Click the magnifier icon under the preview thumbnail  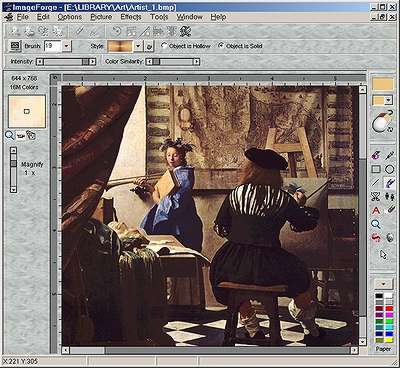click(10, 135)
